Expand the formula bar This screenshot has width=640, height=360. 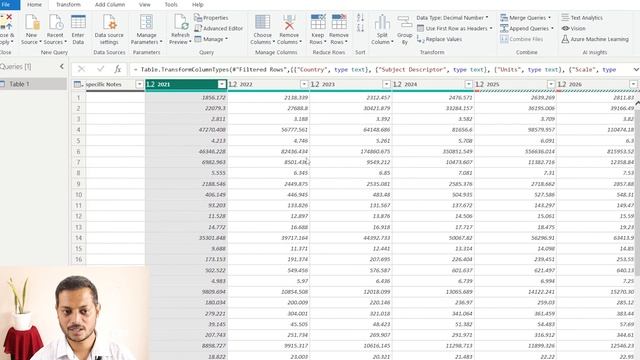pyautogui.click(x=636, y=69)
